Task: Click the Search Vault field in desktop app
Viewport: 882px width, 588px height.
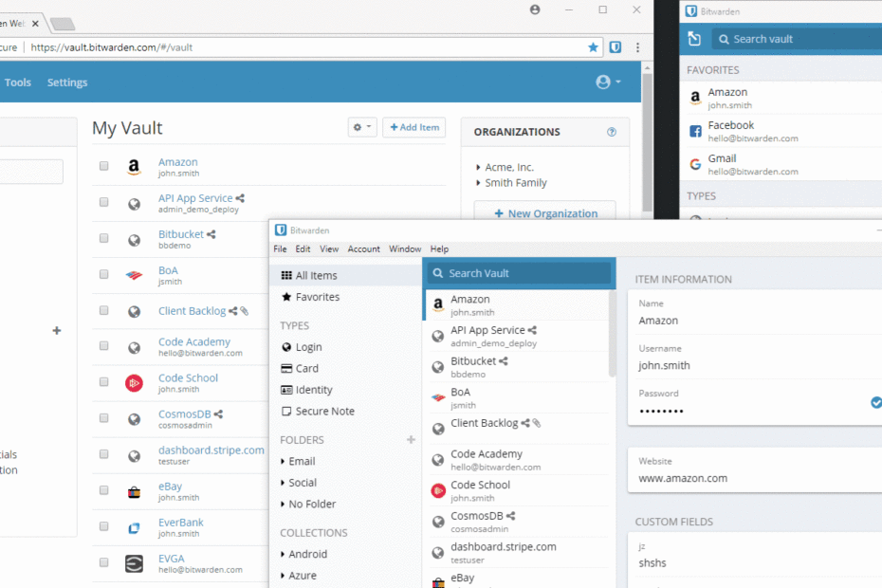Action: point(520,273)
